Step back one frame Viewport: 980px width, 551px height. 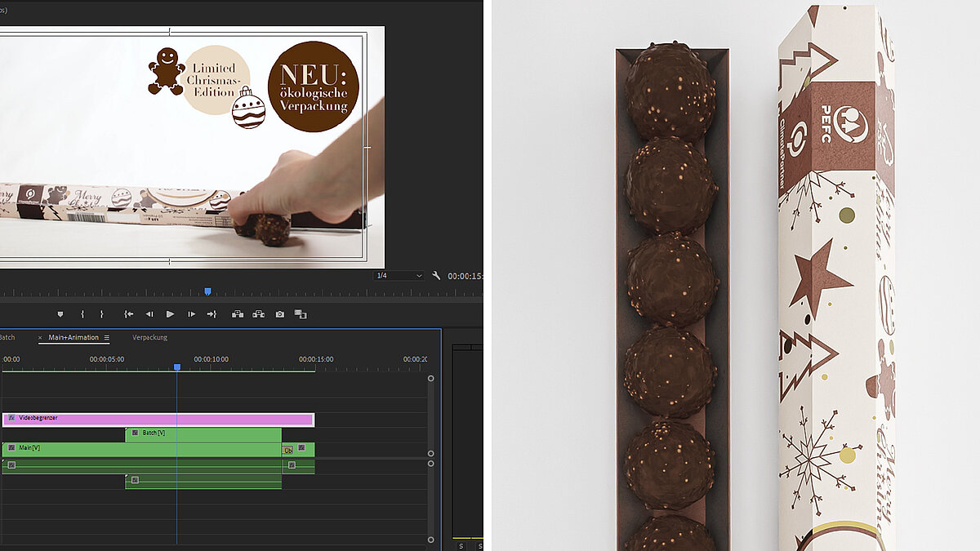[x=149, y=314]
